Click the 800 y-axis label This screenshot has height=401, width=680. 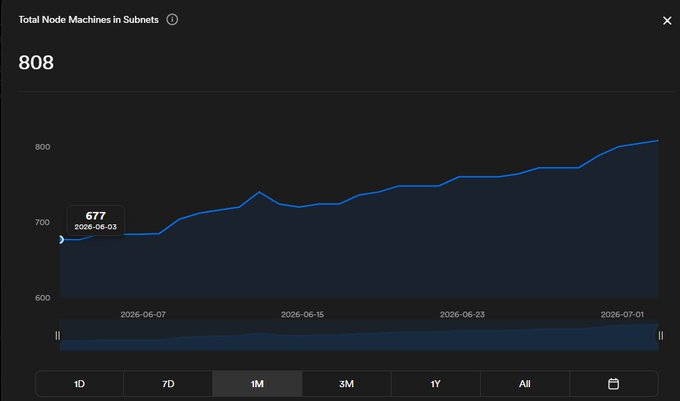coord(42,147)
